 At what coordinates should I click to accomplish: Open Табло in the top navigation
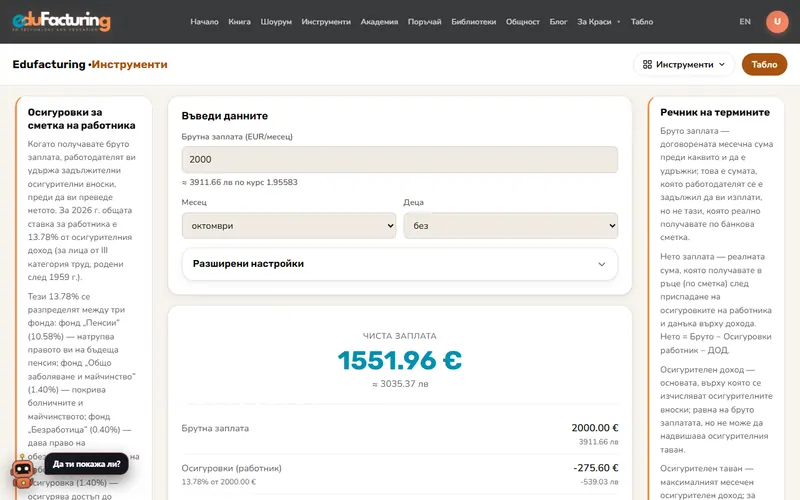[641, 21]
